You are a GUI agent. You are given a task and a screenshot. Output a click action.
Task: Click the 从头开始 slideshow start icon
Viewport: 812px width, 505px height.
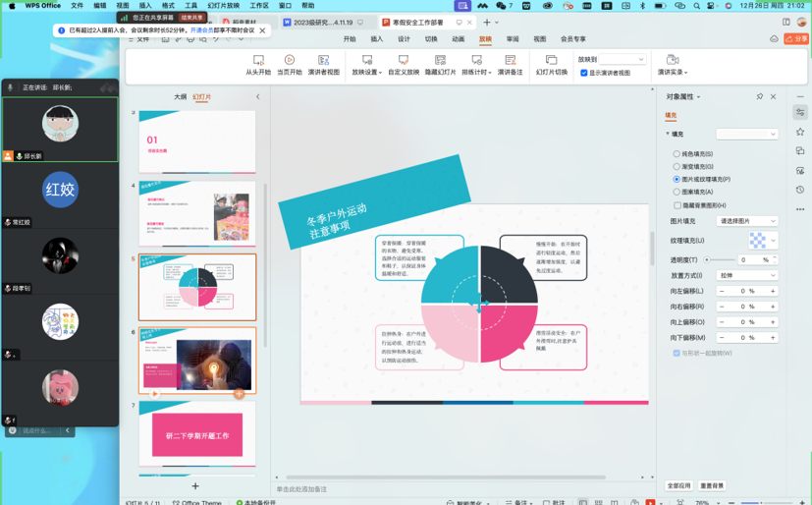point(258,61)
